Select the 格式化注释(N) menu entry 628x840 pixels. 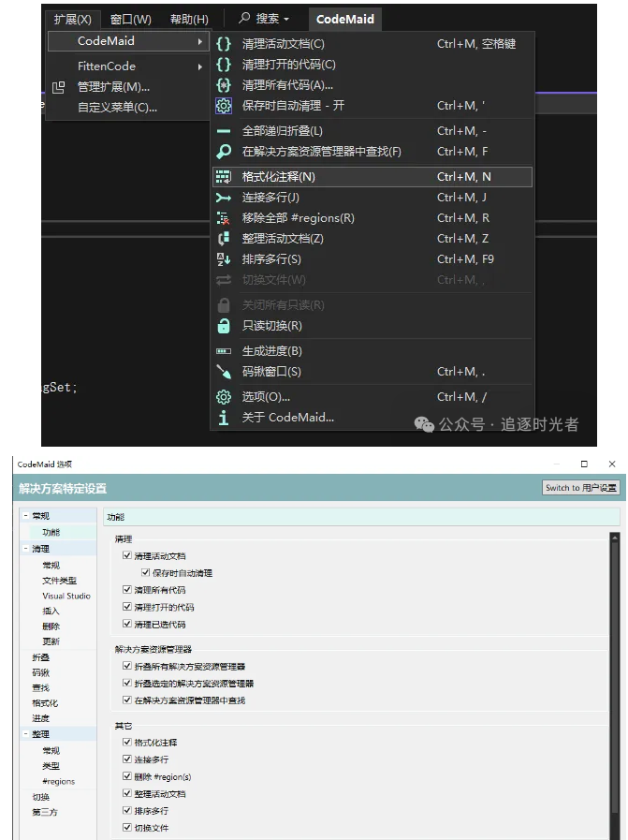(x=372, y=177)
